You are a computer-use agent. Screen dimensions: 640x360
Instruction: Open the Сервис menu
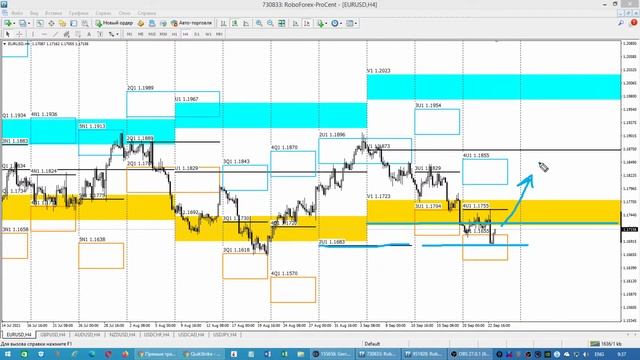tap(103, 13)
